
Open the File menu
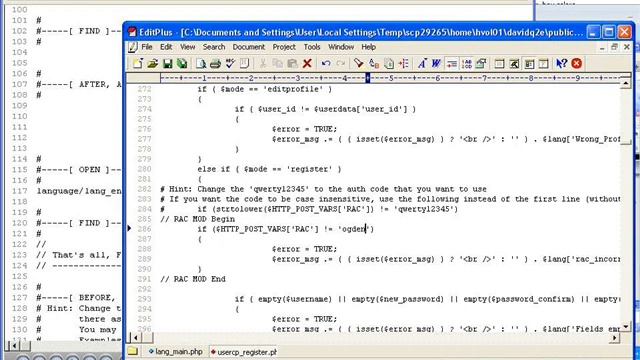(147, 47)
